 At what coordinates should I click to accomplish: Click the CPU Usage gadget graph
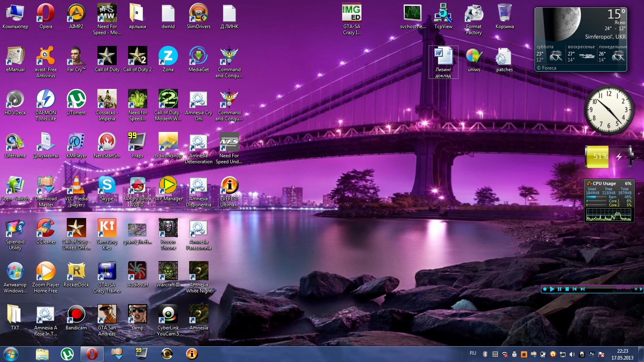coord(609,216)
